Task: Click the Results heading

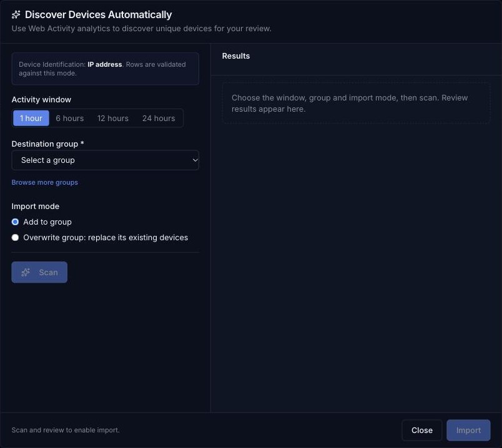Action: [236, 56]
